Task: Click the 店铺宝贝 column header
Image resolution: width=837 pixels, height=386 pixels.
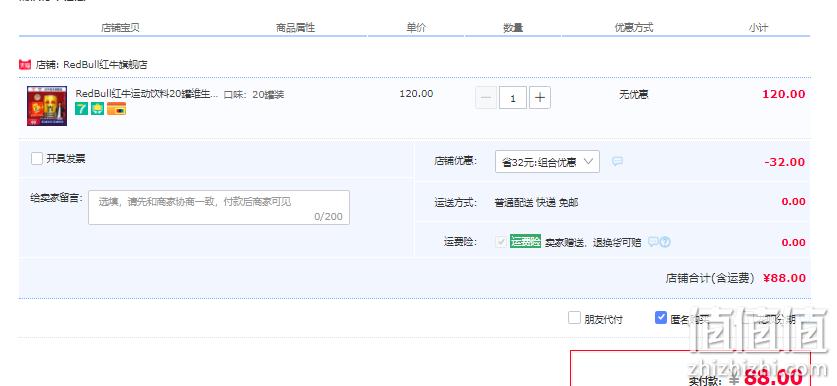Action: pos(120,28)
